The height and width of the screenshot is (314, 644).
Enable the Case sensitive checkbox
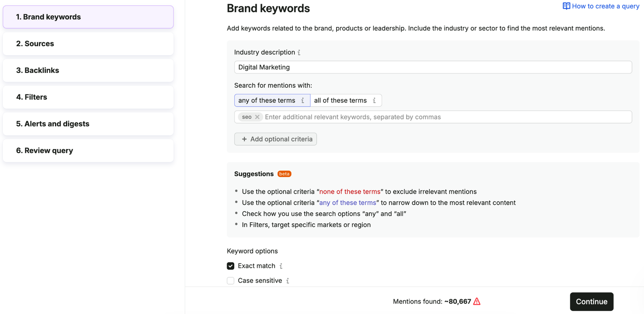click(x=231, y=281)
